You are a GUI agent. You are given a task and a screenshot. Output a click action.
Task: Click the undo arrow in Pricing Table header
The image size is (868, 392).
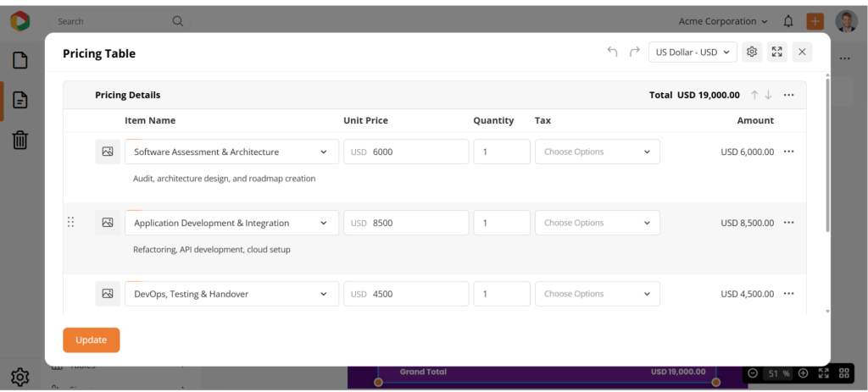[x=612, y=52]
